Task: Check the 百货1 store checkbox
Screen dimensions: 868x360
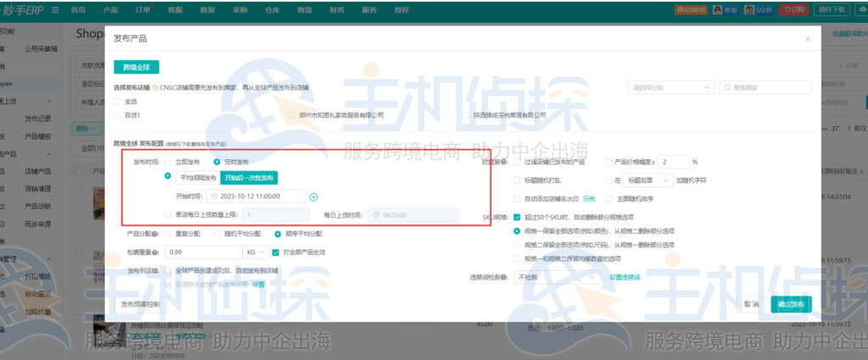Action: tap(117, 115)
